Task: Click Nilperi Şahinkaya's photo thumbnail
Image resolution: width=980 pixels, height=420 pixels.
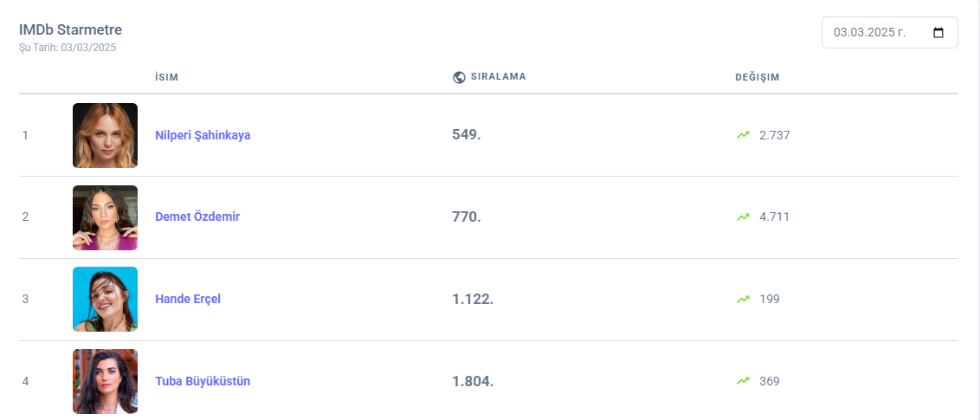Action: point(105,135)
